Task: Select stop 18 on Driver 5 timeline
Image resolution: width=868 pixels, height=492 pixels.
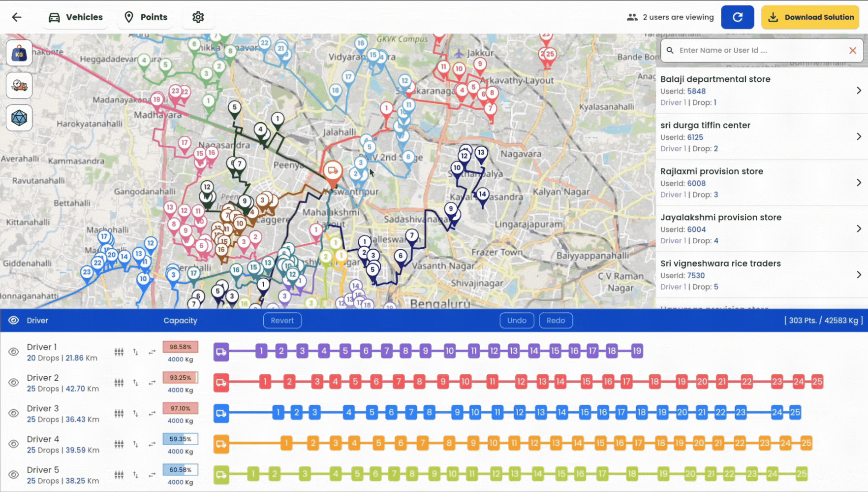Action: pos(632,474)
